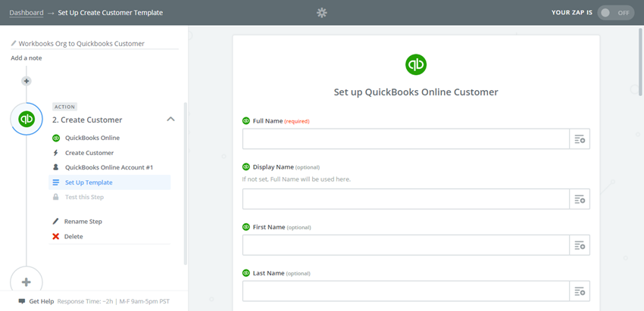Add new step with large plus circle
Image resolution: width=644 pixels, height=311 pixels.
[x=27, y=282]
